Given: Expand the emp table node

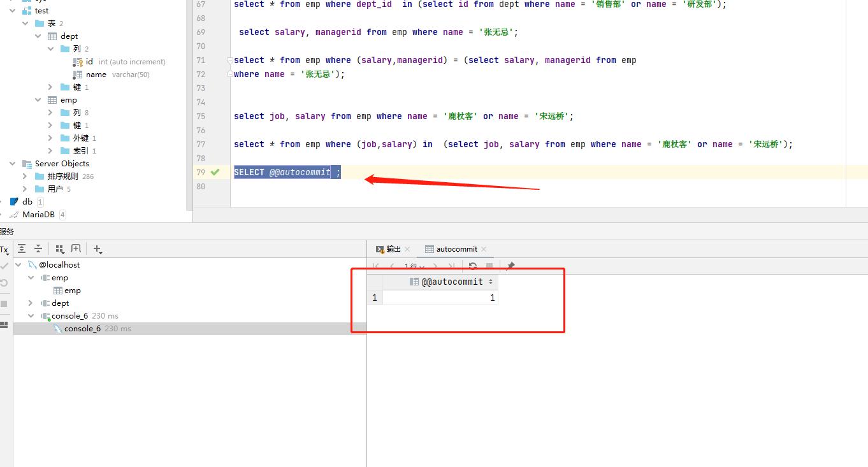Looking at the screenshot, I should click(x=38, y=100).
